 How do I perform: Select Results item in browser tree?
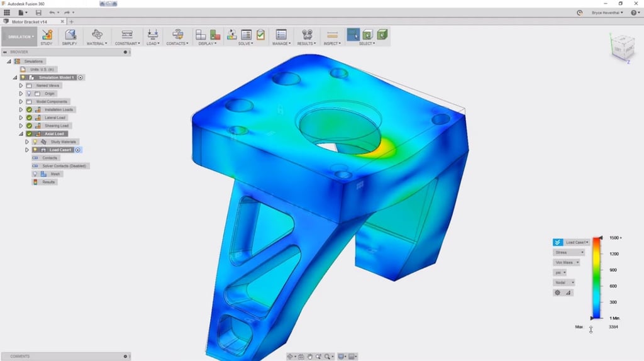point(48,182)
